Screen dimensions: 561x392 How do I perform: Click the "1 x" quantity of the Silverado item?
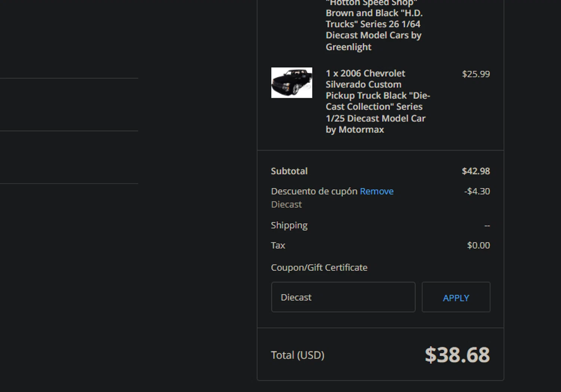click(x=332, y=73)
